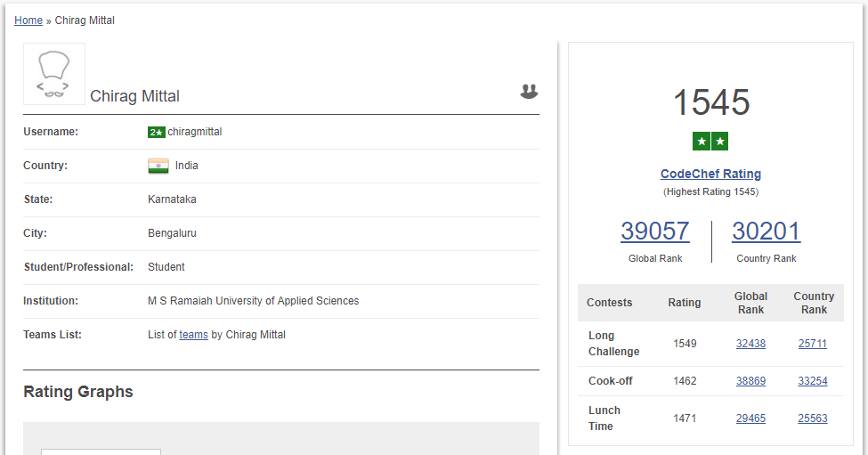Click the chef hat profile avatar
Screen dimensions: 868x455
coord(54,74)
